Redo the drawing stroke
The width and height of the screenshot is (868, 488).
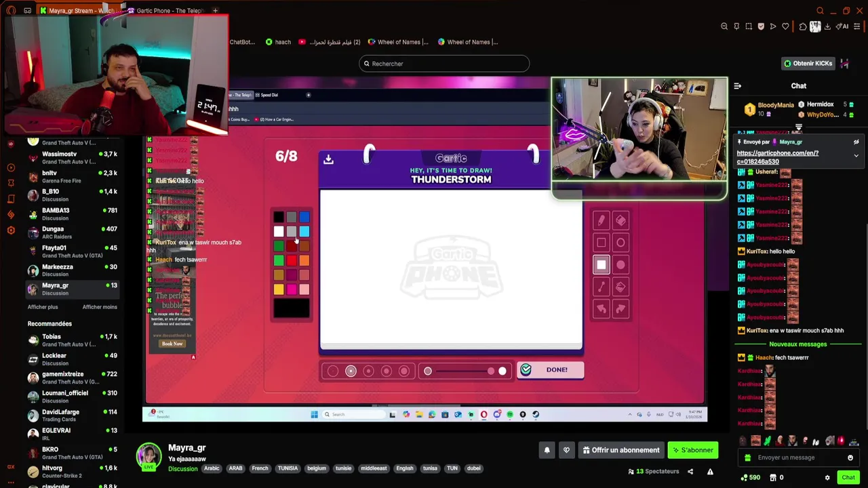(620, 309)
